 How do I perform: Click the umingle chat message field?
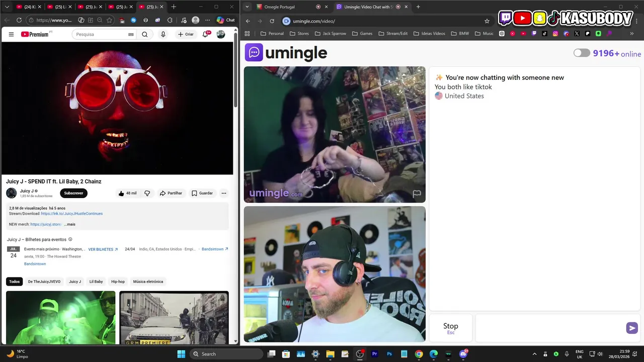(x=550, y=328)
